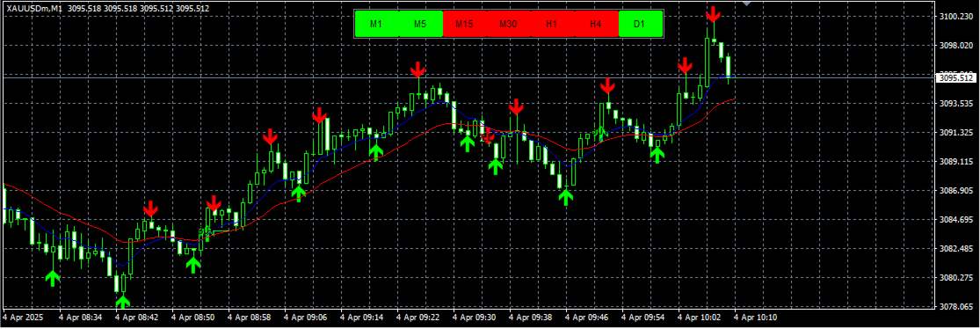
Task: Click price level 3080.275 on the scale
Action: click(x=957, y=278)
